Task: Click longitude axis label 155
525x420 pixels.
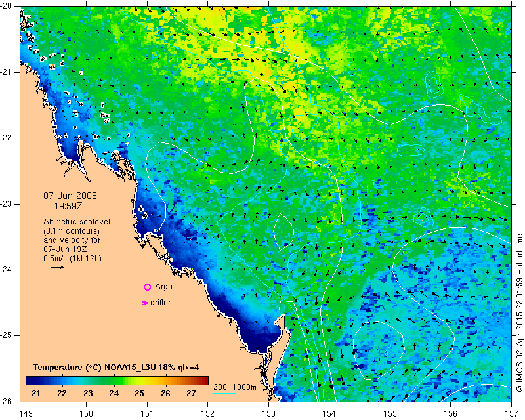Action: coord(390,414)
